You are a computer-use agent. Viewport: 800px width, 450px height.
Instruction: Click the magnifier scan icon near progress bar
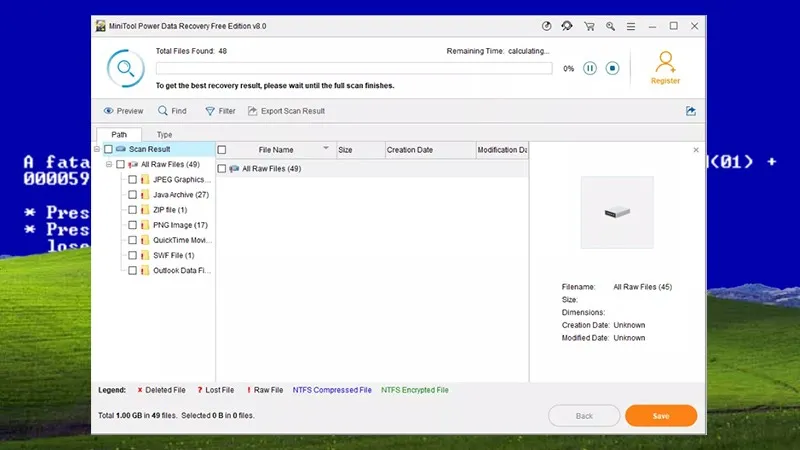click(x=126, y=68)
